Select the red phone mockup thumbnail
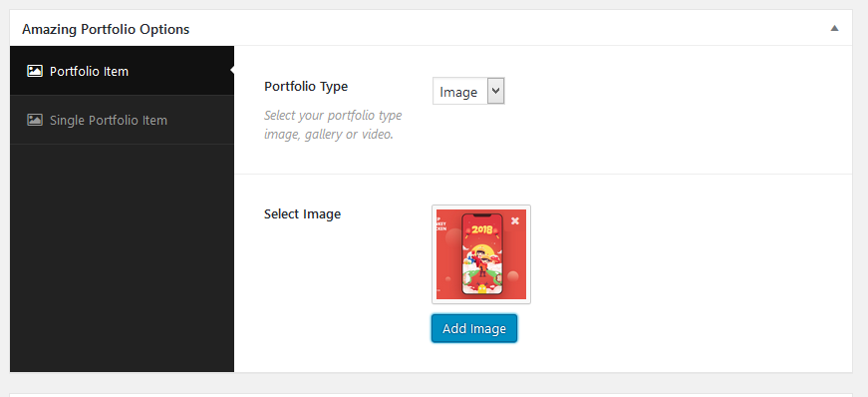 (x=481, y=254)
